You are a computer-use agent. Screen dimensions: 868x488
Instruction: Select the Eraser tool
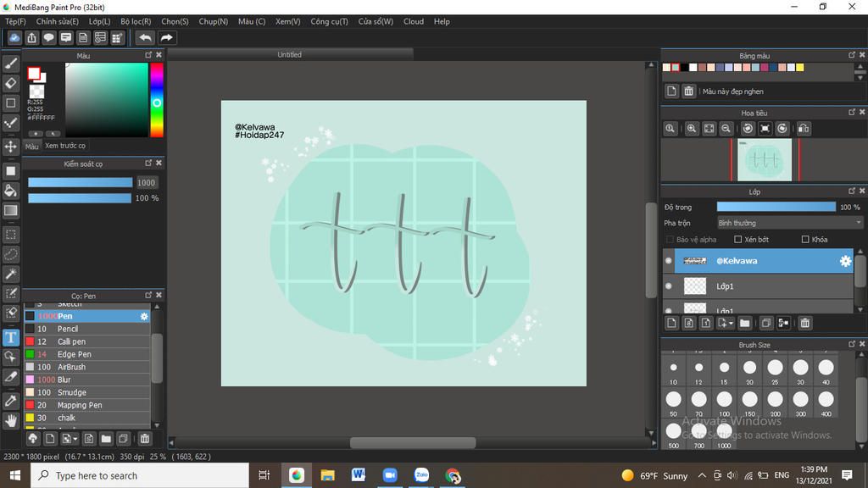[10, 84]
